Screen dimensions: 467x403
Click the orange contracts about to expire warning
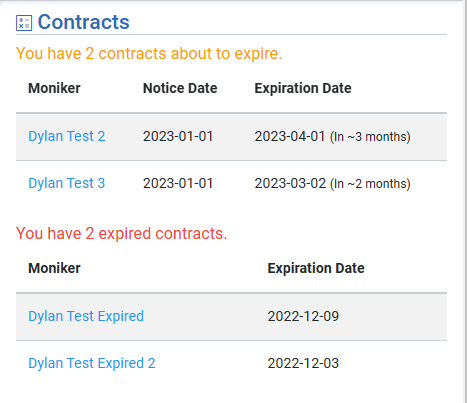click(149, 54)
